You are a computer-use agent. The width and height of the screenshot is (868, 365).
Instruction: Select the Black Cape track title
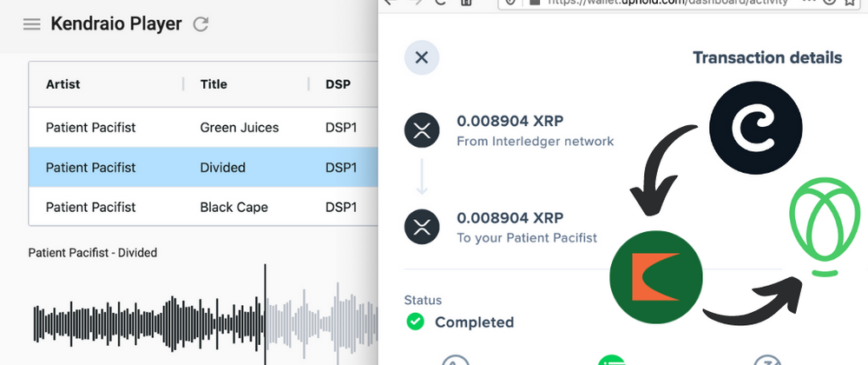233,207
